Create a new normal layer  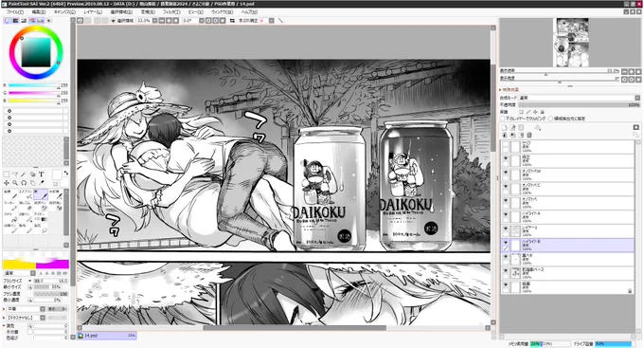(x=505, y=127)
